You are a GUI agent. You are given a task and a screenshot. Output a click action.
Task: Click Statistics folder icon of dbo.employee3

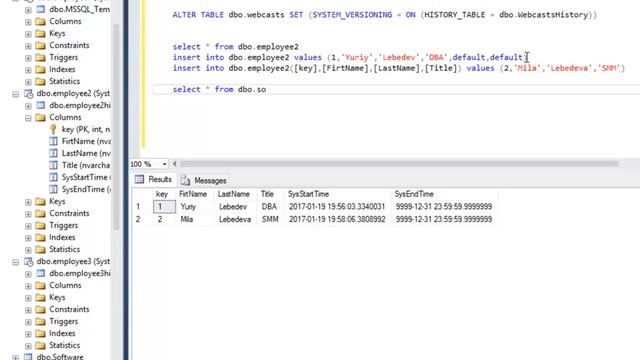(40, 345)
